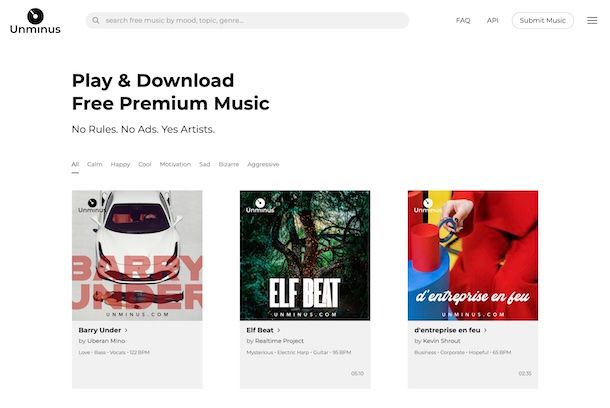Viewport: 610px width, 408px height.
Task: Open the FAQ link
Action: point(463,20)
